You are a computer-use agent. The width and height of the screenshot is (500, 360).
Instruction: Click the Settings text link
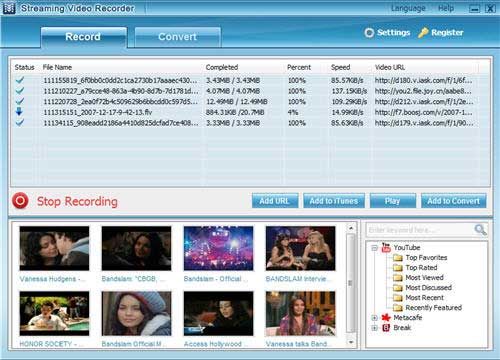click(x=393, y=33)
